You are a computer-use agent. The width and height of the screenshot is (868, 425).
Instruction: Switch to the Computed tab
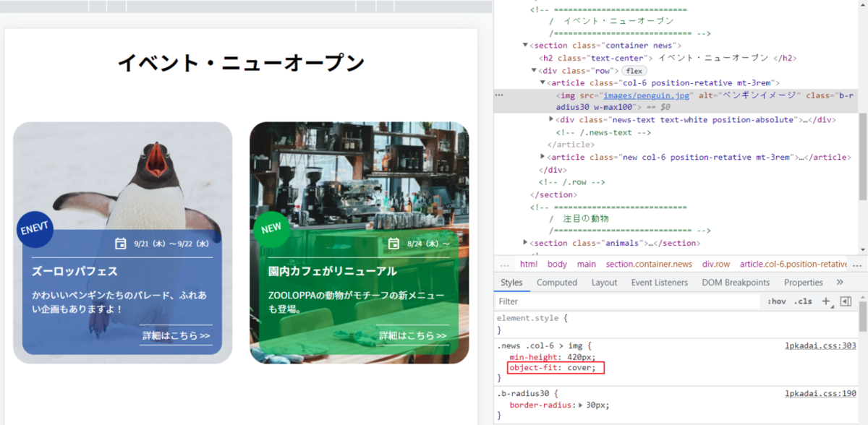click(557, 283)
